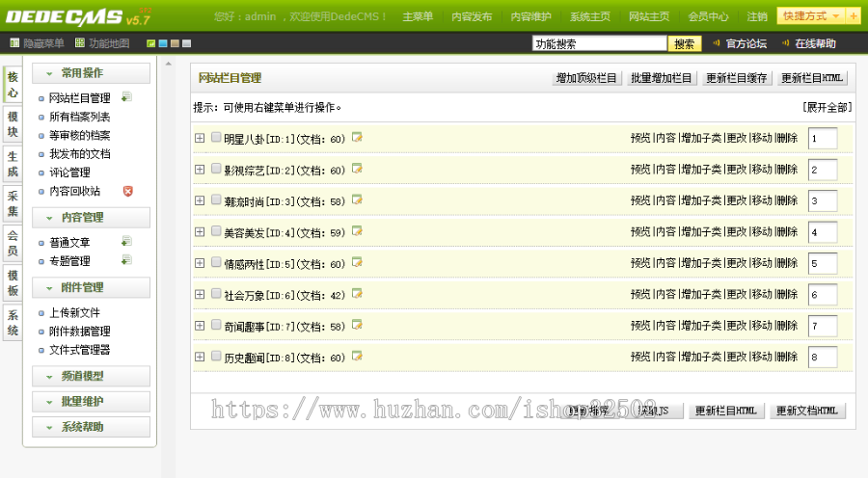This screenshot has width=868, height=478.
Task: Click the sidebar scroll up arrow
Action: point(168,64)
